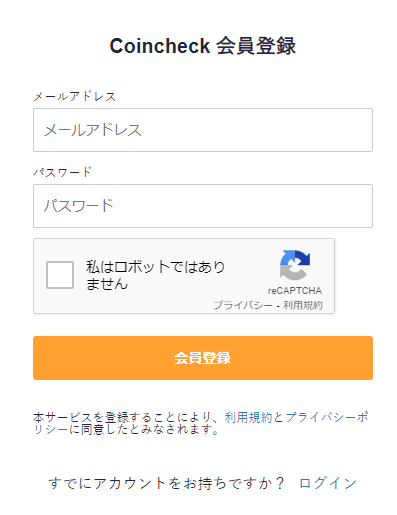Open プライバシー link inside the reCAPTCHA box
The width and height of the screenshot is (397, 515).
click(243, 305)
